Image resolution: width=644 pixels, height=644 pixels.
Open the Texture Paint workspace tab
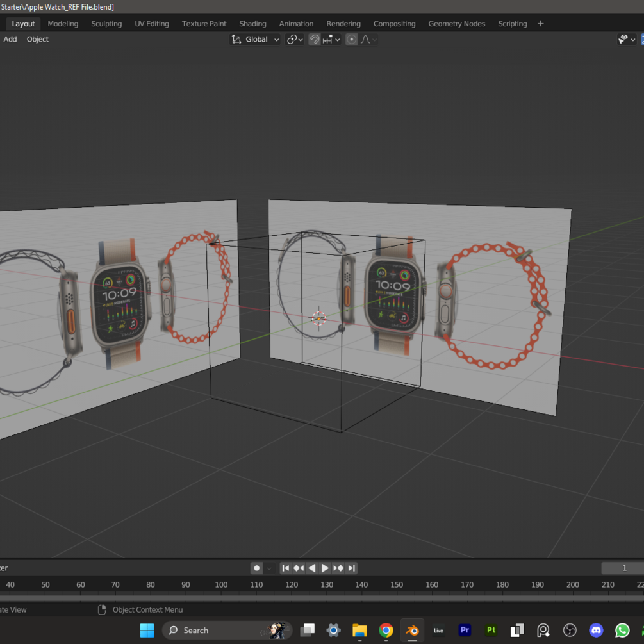tap(204, 24)
